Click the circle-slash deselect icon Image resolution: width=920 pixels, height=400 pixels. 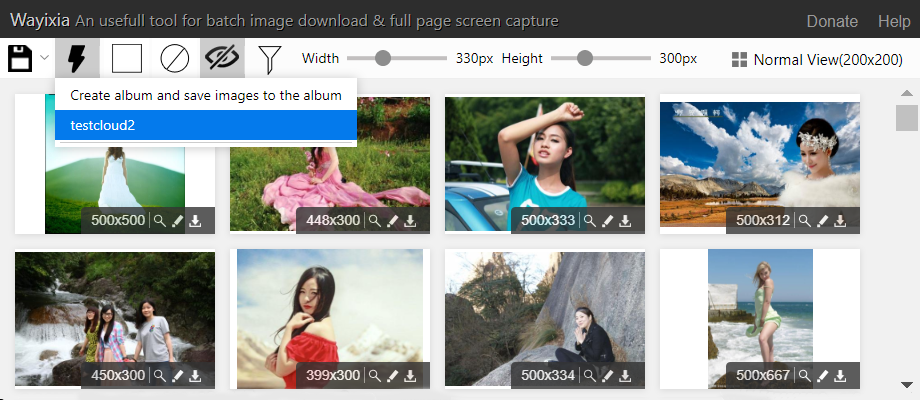(x=175, y=59)
